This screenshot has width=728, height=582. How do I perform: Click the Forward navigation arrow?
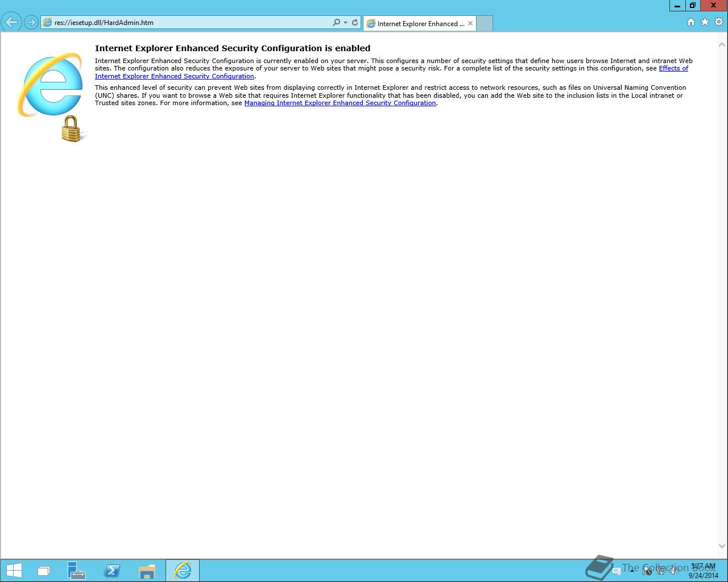coord(31,23)
